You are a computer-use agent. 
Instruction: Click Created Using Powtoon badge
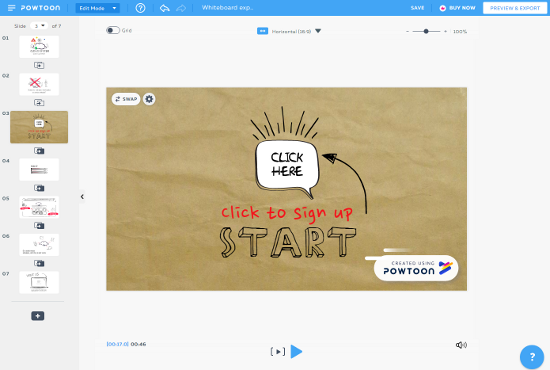click(416, 268)
